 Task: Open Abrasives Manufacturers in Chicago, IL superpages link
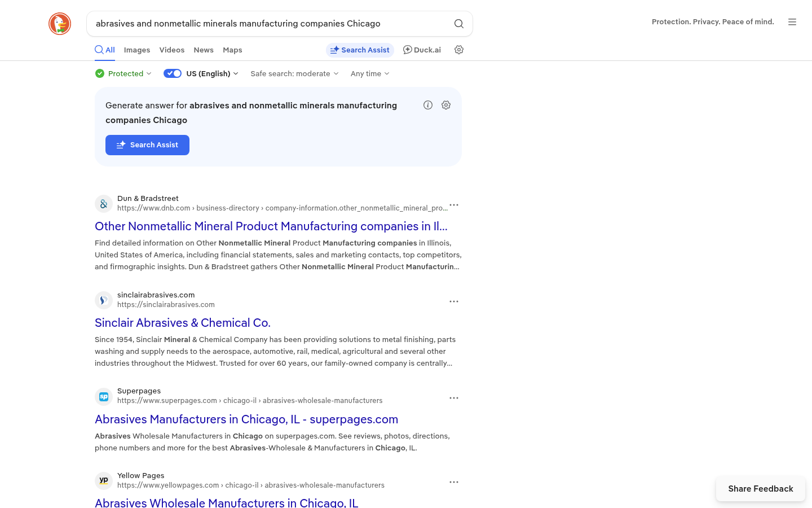pyautogui.click(x=246, y=419)
